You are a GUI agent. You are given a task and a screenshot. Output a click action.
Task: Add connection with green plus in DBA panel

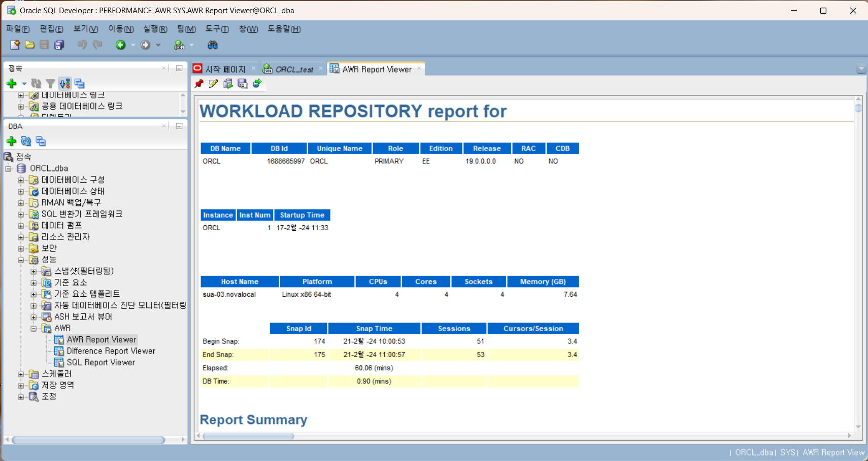click(x=12, y=141)
